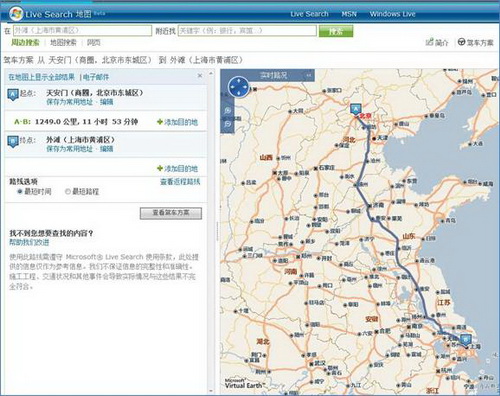The width and height of the screenshot is (500, 396).
Task: Save 天安门 start as favorite address
Action: (69, 102)
